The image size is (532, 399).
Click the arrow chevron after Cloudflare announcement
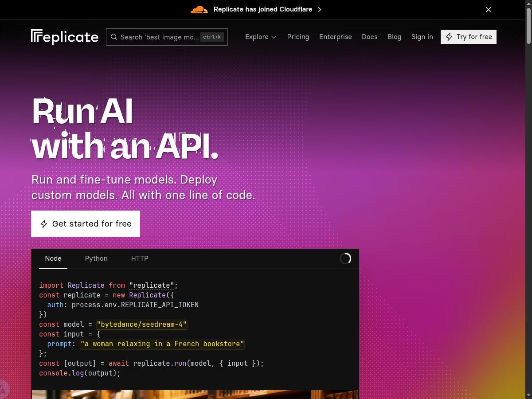click(x=320, y=9)
